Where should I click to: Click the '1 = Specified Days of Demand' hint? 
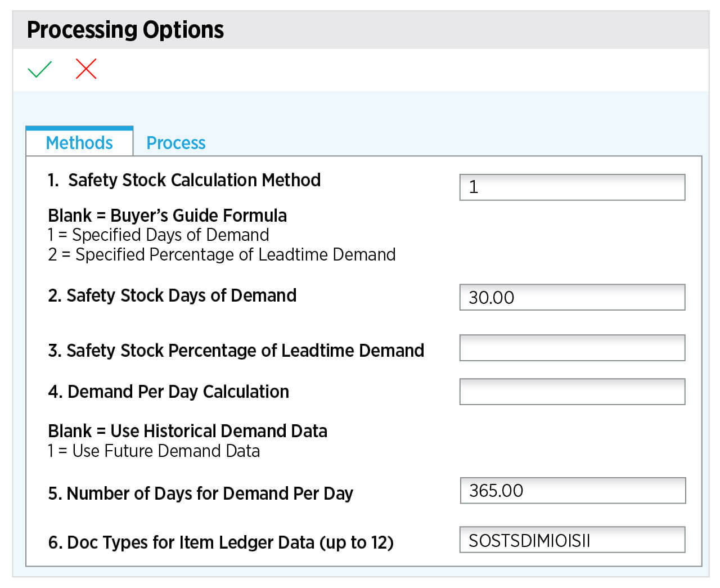click(x=158, y=235)
